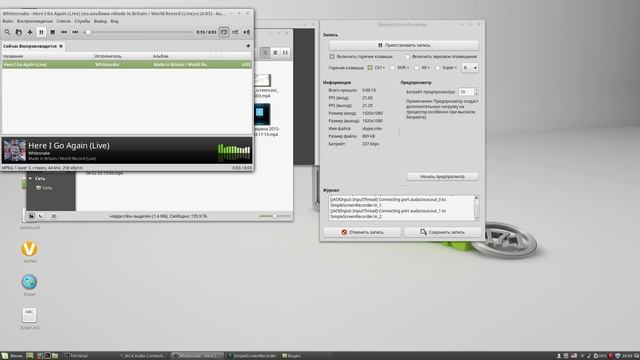Click show treeview icon in file manager status bar

(41, 216)
